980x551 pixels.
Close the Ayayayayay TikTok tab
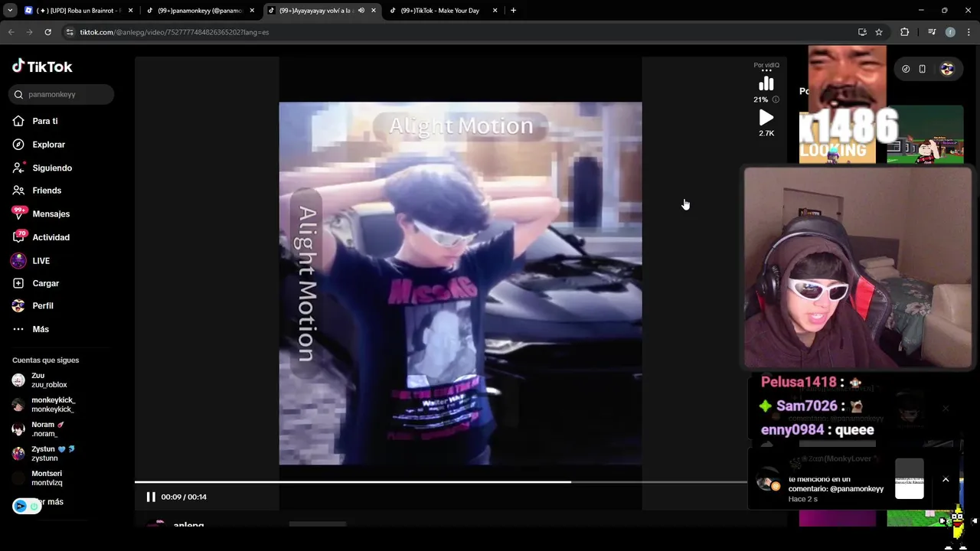[374, 11]
